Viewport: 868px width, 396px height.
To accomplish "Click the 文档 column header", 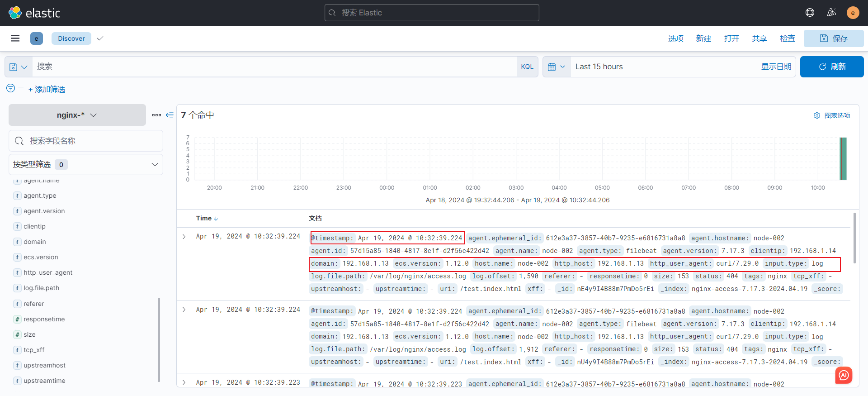I will (316, 218).
